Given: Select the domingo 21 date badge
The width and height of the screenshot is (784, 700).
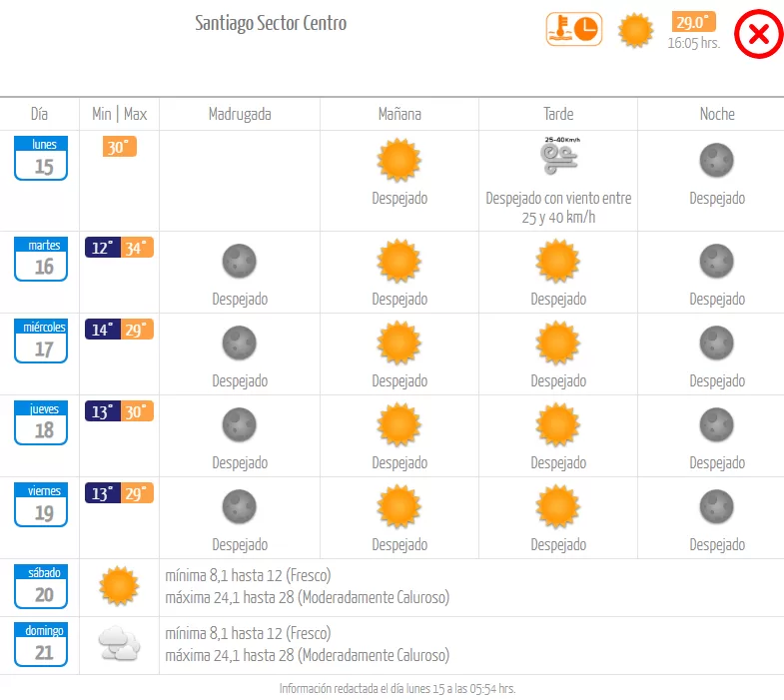Looking at the screenshot, I should click(41, 644).
